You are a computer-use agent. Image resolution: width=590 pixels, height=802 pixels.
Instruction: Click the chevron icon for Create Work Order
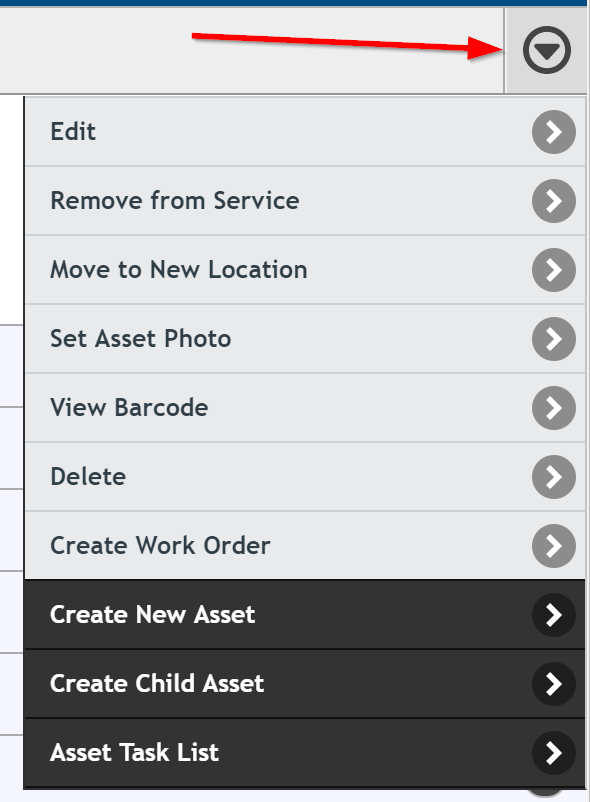554,546
